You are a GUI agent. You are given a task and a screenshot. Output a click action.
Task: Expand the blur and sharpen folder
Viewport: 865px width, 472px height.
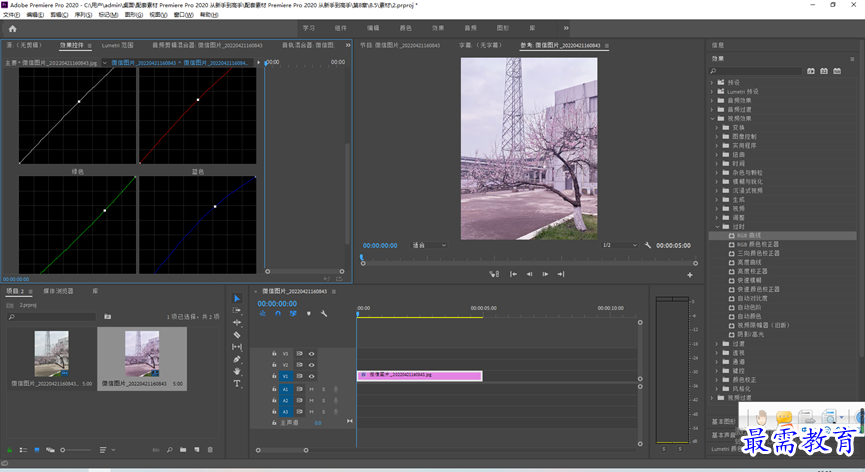pyautogui.click(x=717, y=181)
